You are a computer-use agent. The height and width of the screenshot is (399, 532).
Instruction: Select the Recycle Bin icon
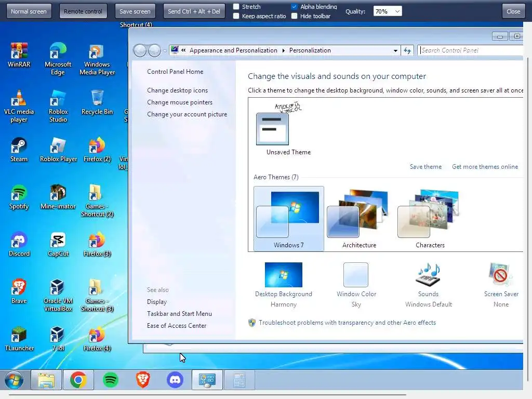pos(97,102)
